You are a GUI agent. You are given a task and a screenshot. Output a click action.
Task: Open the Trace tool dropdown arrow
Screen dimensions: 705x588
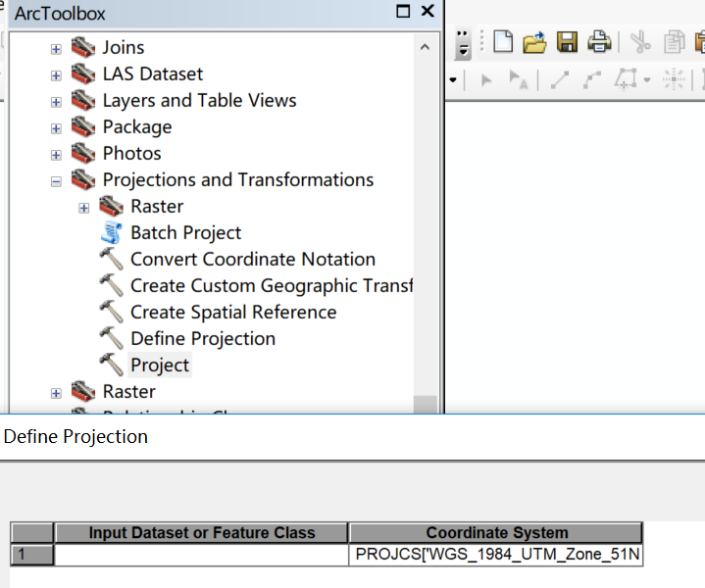point(646,80)
